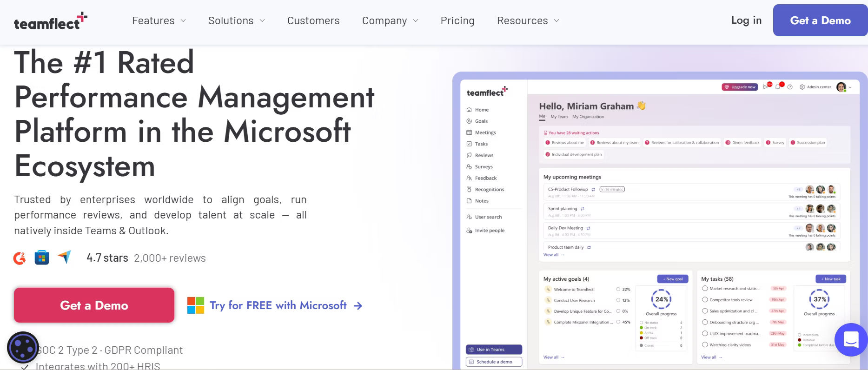This screenshot has height=370, width=868.
Task: Click the 2,000+ reviews text
Action: click(170, 258)
